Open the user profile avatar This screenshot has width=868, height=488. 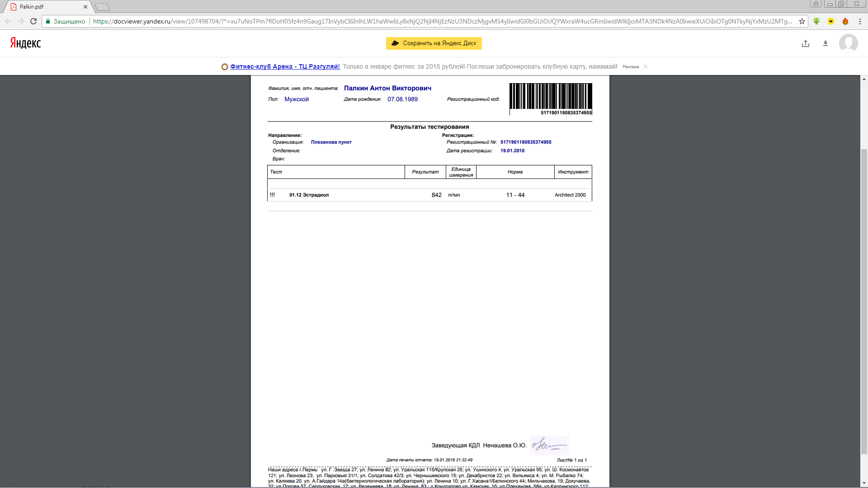(848, 43)
